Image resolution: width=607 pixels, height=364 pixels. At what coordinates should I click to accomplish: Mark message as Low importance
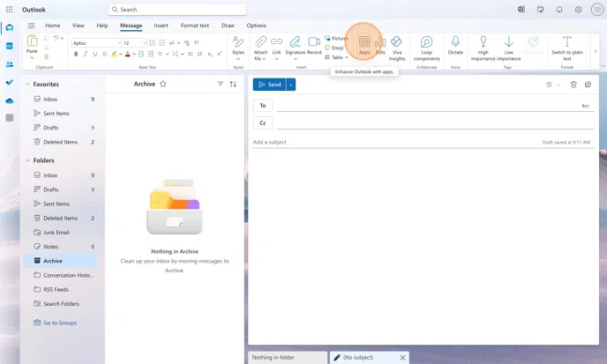coord(509,48)
